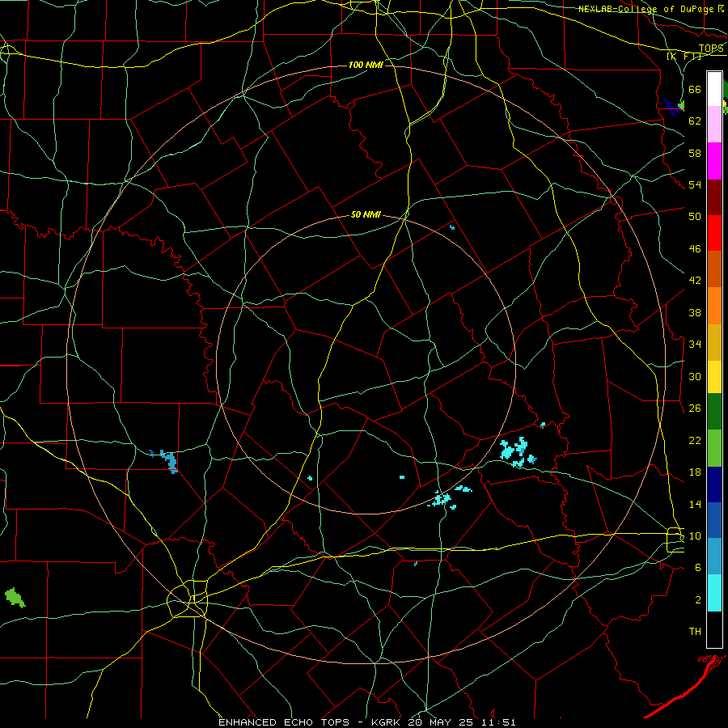Viewport: 728px width, 728px height.
Task: Click the "TH" legend label
Action: tap(695, 632)
